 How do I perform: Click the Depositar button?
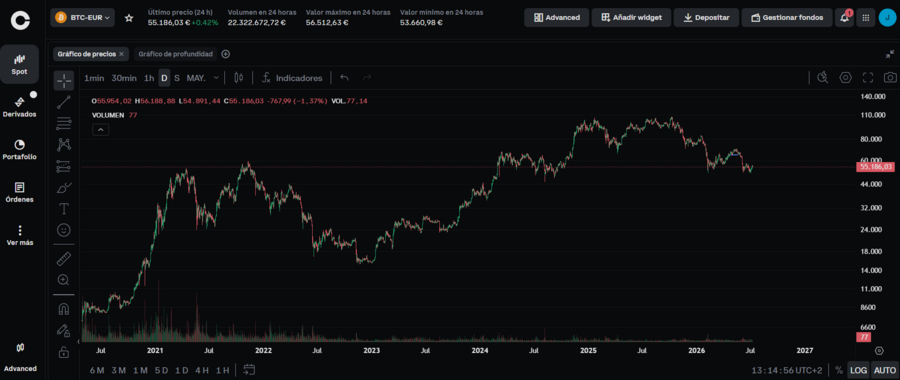(706, 17)
